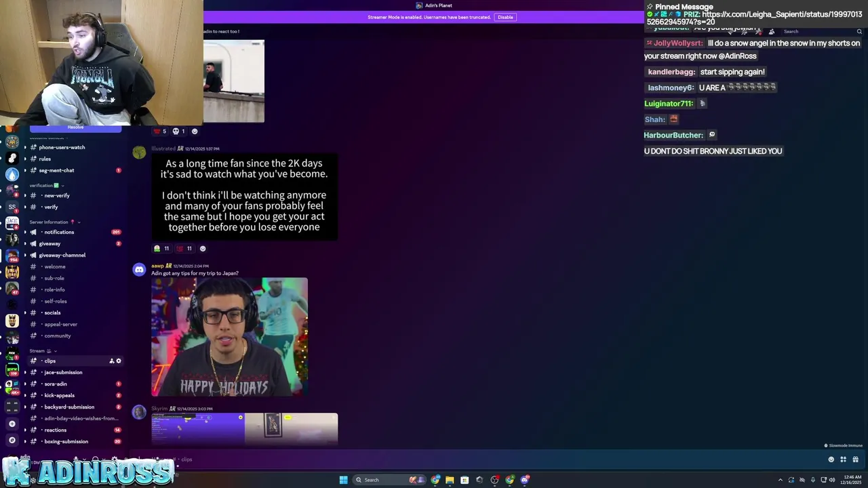Open the emoji picker in message bar
The width and height of the screenshot is (868, 488).
pos(831,460)
